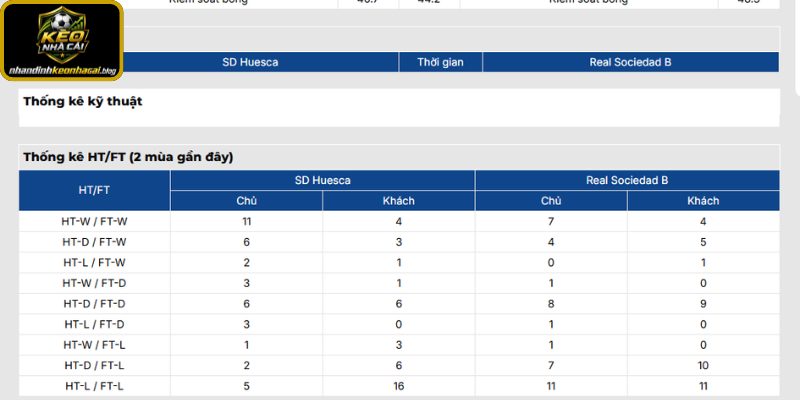
Task: Click SD Huesca Chủ value "2" in HT-L / FT-W row
Action: [246, 263]
